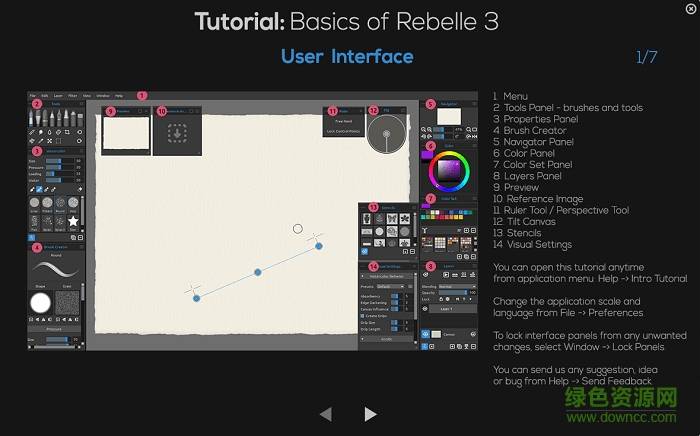Viewport: 700px width, 436px height.
Task: Open the Help menu
Action: [118, 95]
